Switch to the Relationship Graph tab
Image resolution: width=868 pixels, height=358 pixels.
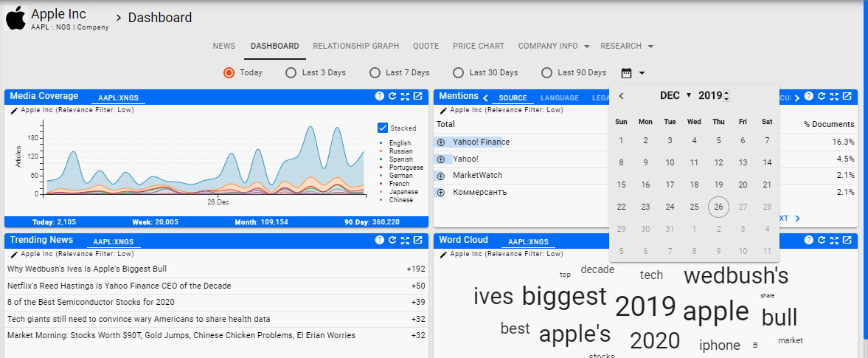pyautogui.click(x=355, y=46)
